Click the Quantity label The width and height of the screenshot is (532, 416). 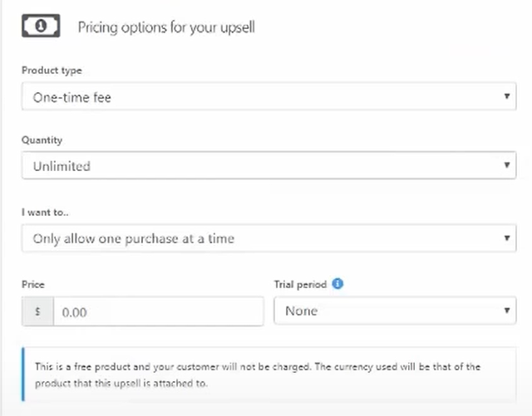coord(42,140)
